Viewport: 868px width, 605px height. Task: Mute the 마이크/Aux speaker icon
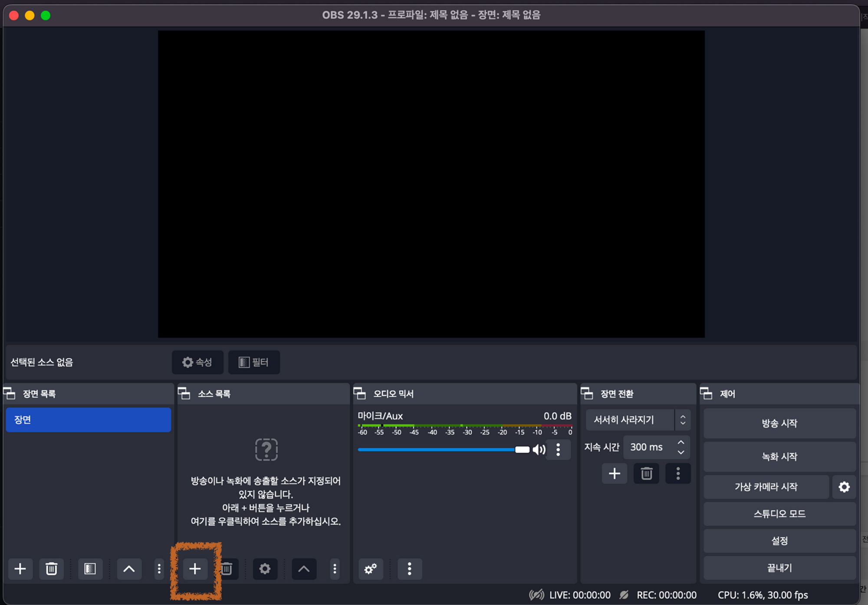(539, 450)
